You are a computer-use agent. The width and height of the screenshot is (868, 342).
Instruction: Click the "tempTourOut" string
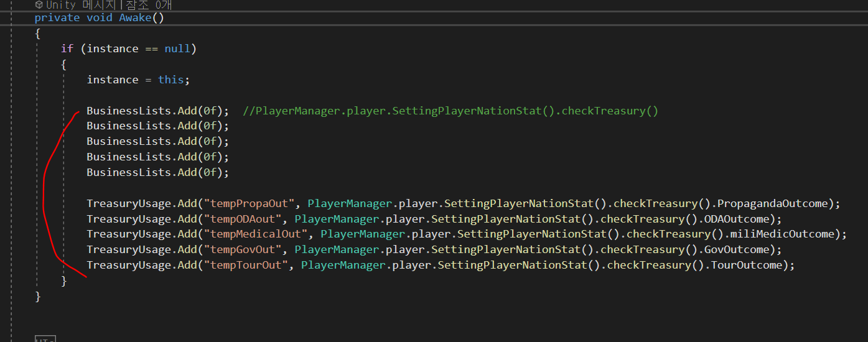pyautogui.click(x=246, y=265)
